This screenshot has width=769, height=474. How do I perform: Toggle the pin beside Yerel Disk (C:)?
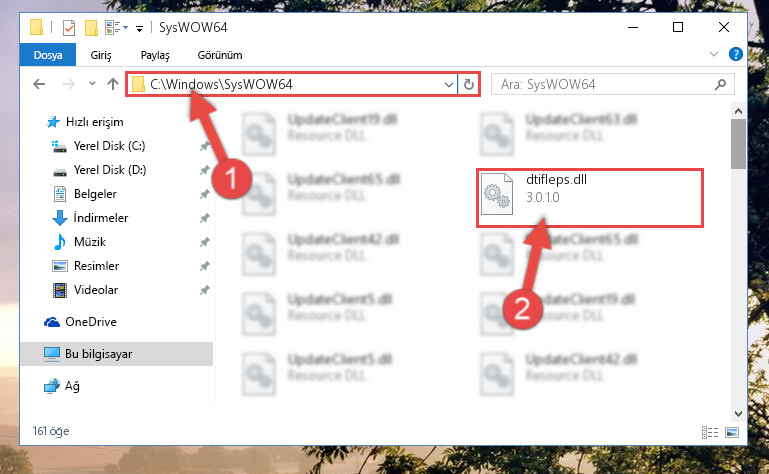tap(205, 146)
